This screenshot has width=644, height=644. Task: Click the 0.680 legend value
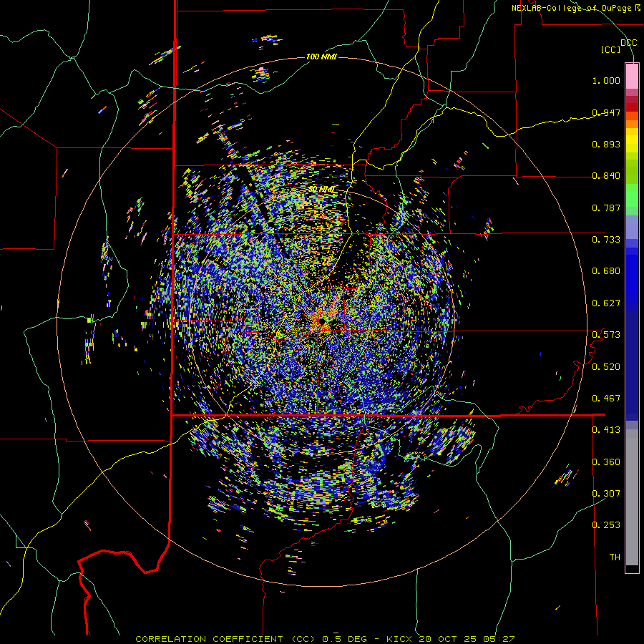(606, 271)
